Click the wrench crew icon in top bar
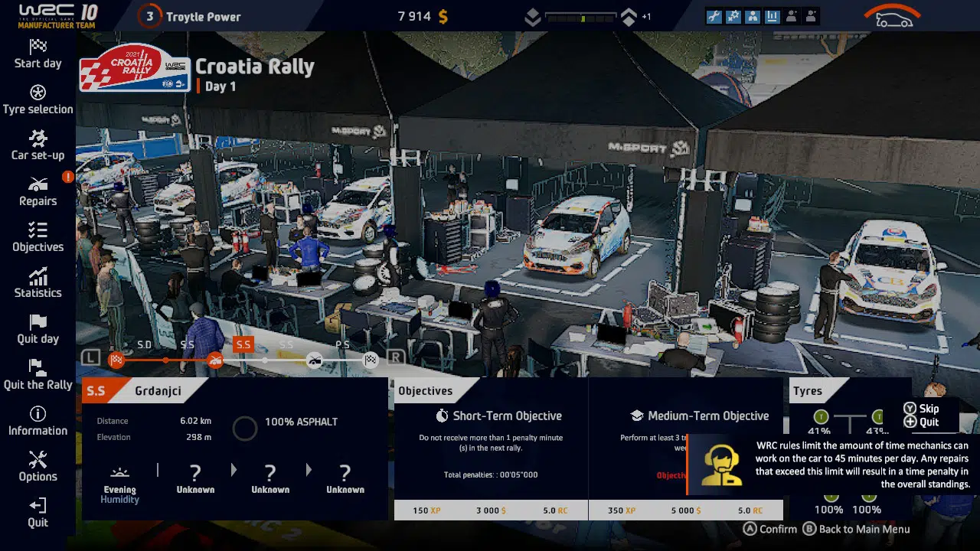This screenshot has width=980, height=551. 714,16
